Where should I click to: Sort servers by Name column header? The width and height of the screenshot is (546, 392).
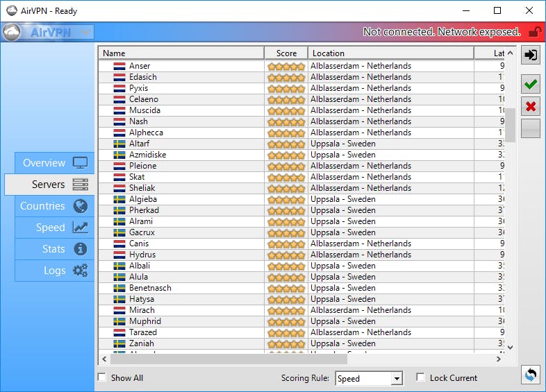point(181,53)
